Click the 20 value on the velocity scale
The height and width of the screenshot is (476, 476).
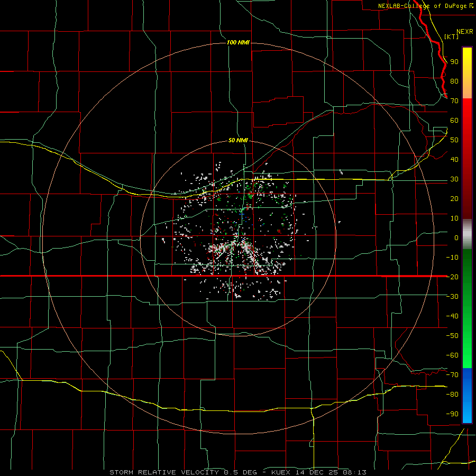[x=454, y=198]
